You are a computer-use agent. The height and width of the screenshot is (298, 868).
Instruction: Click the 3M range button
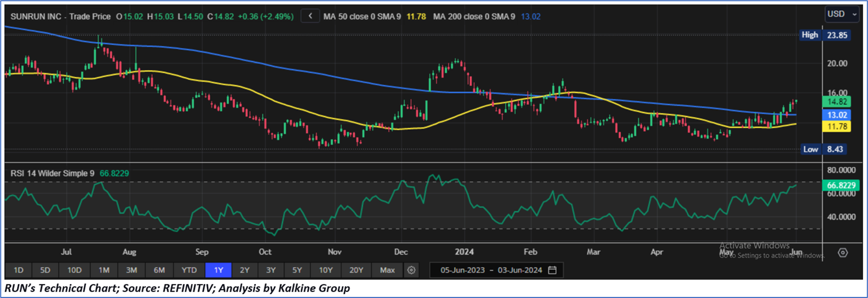click(131, 270)
